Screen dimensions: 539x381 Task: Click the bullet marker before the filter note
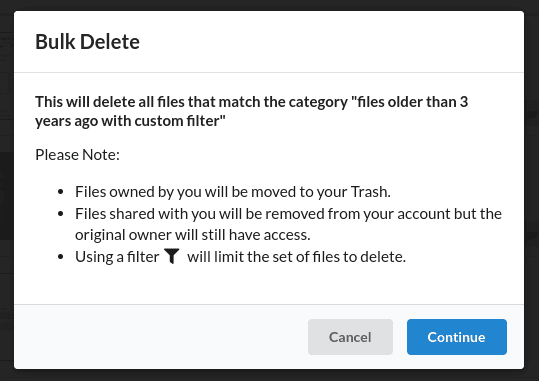(x=61, y=257)
